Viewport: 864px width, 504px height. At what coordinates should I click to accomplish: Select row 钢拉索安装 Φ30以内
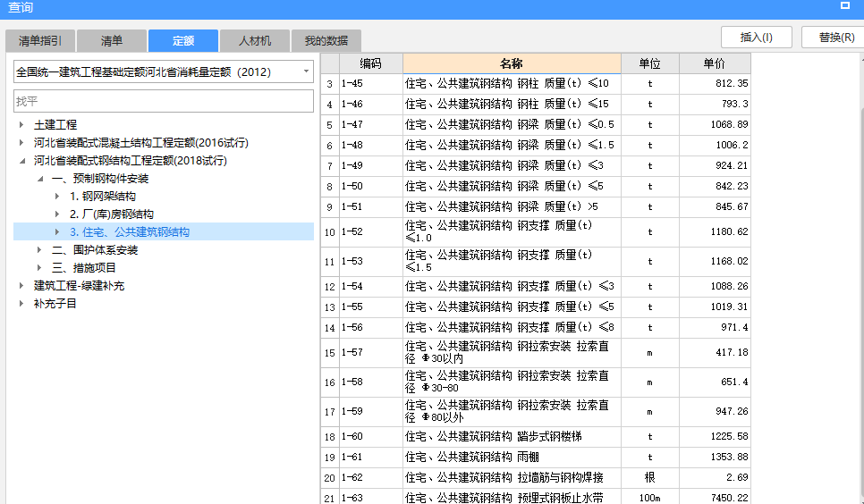pyautogui.click(x=512, y=352)
